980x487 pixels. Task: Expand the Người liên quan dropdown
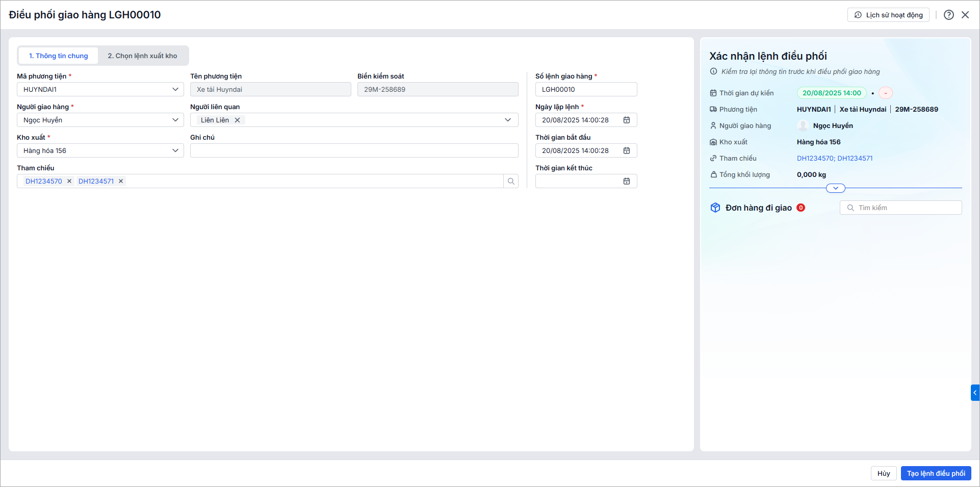508,120
